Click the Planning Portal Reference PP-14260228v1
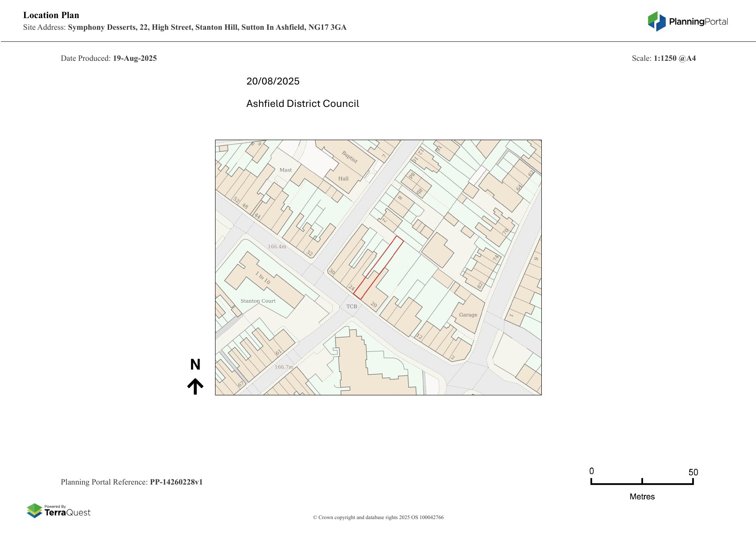This screenshot has height=535, width=756. click(131, 482)
